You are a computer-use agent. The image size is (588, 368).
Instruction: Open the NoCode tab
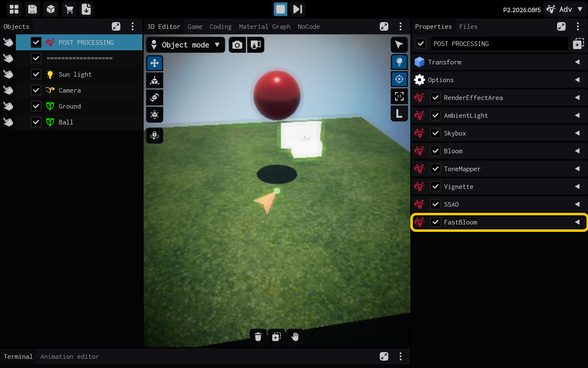tap(309, 27)
